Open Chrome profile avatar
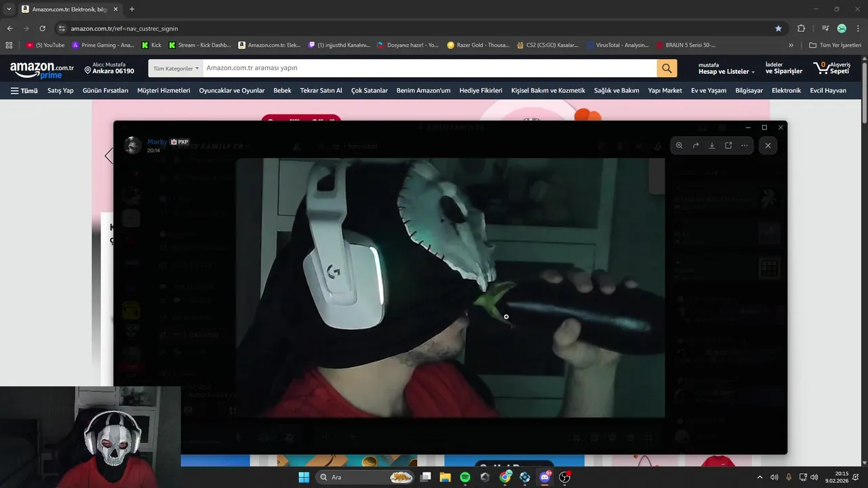868x488 pixels. click(842, 28)
